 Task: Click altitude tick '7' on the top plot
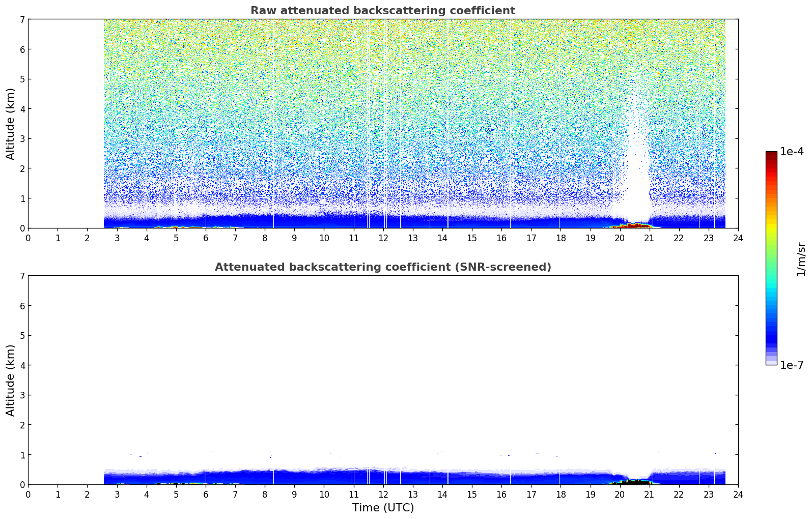pyautogui.click(x=22, y=19)
